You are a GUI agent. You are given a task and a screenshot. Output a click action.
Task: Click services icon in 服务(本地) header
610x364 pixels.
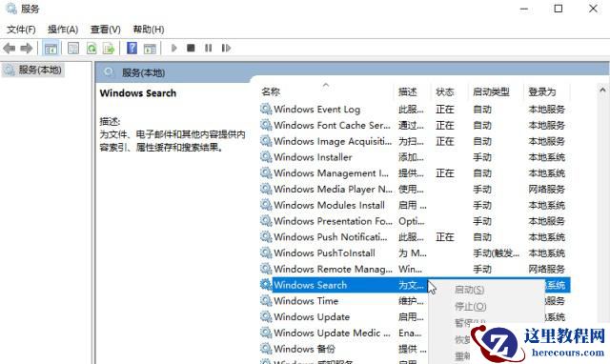[x=109, y=72]
